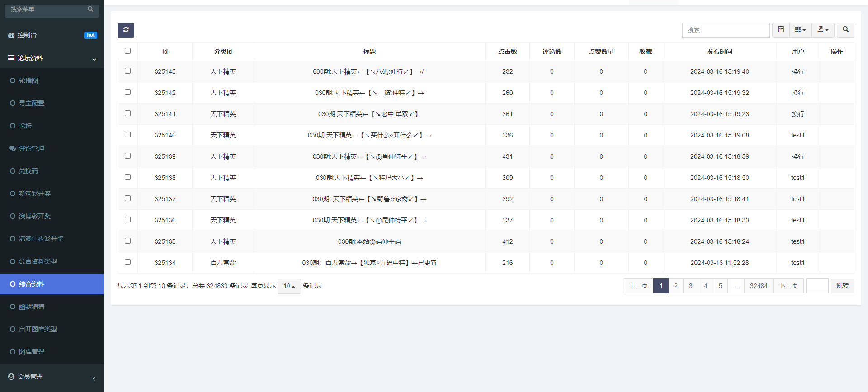The height and width of the screenshot is (392, 868).
Task: Expand the 会员管理 menu chevron
Action: pos(94,378)
